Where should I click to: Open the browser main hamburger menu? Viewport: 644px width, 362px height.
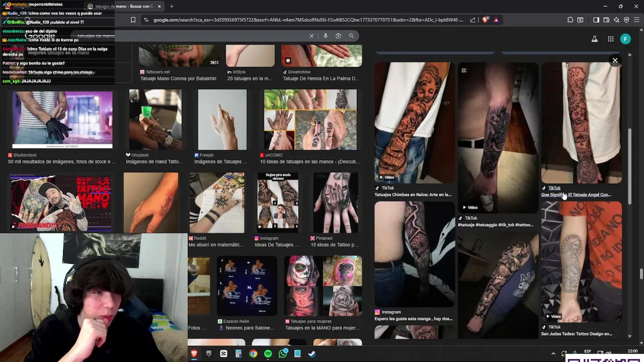click(x=636, y=20)
